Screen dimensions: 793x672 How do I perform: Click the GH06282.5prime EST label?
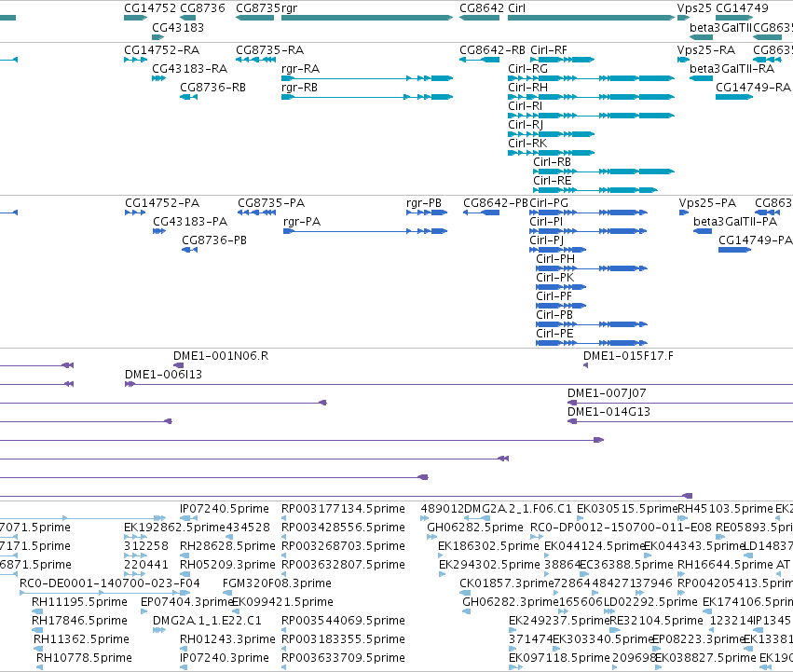475,528
